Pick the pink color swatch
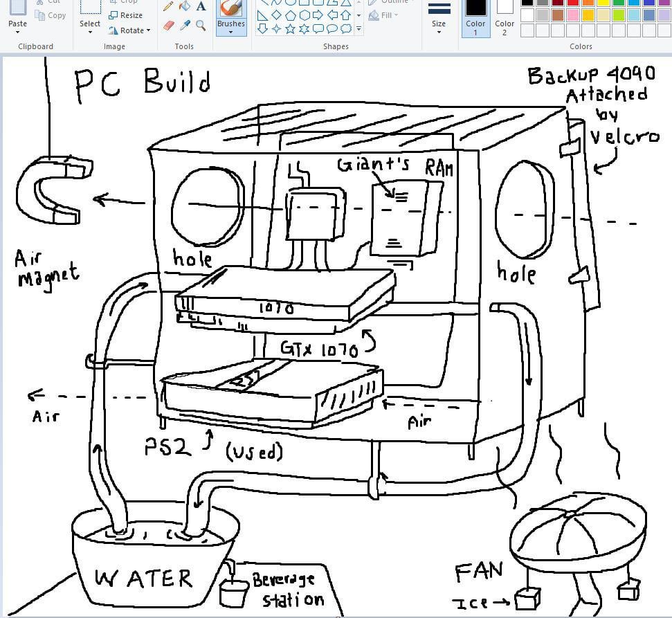This screenshot has width=672, height=618. point(572,15)
